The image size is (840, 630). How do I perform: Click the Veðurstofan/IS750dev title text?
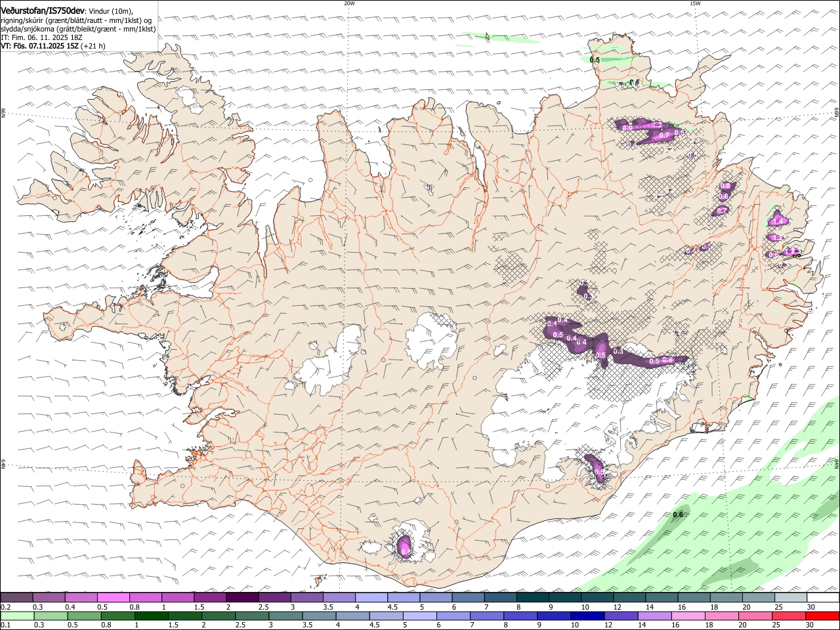pyautogui.click(x=43, y=10)
